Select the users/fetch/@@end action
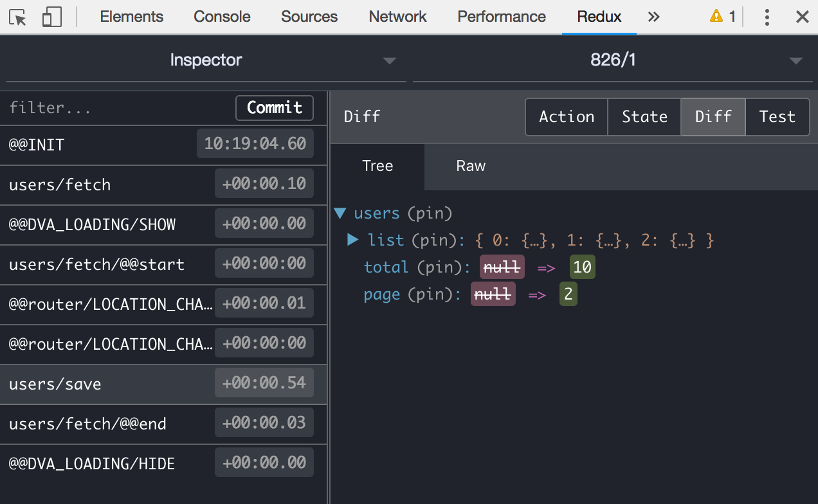 (x=163, y=424)
